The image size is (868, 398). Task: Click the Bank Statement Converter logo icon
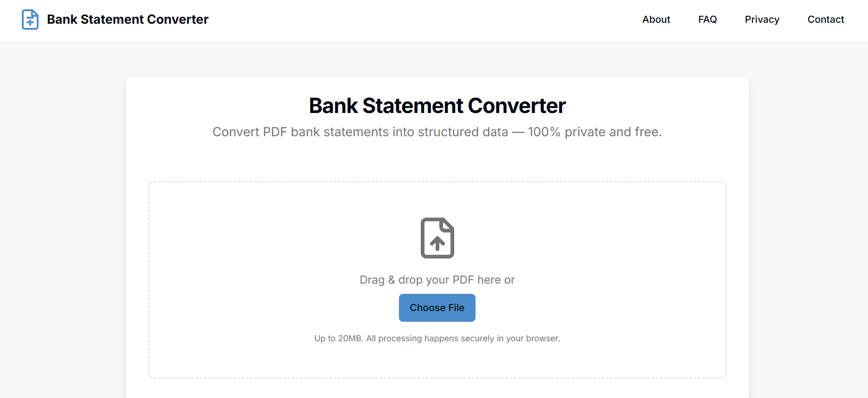tap(30, 20)
